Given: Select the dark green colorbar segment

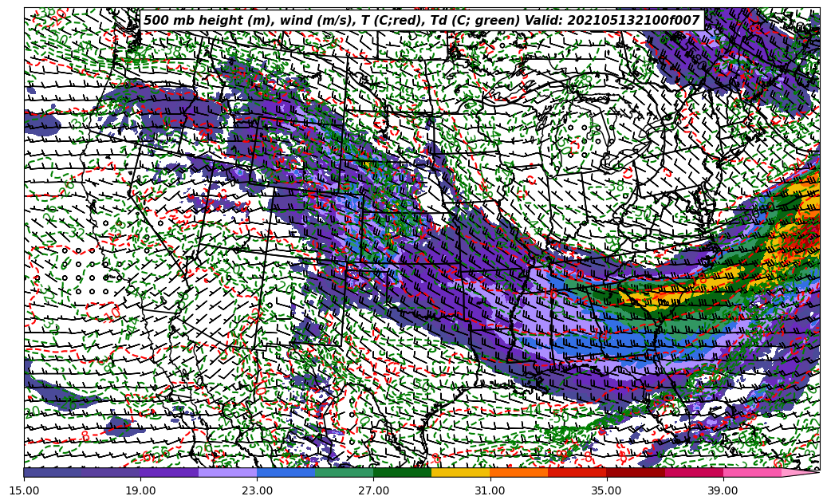Looking at the screenshot, I should [x=402, y=473].
